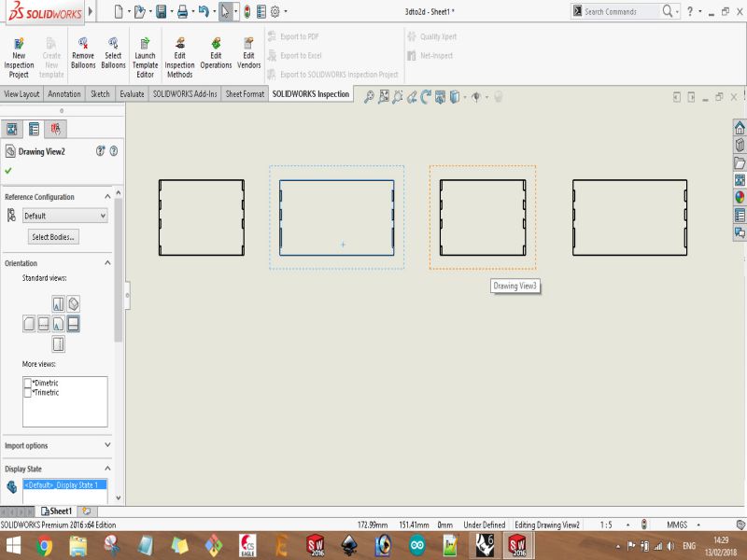747x560 pixels.
Task: Click the Print icon
Action: click(182, 11)
